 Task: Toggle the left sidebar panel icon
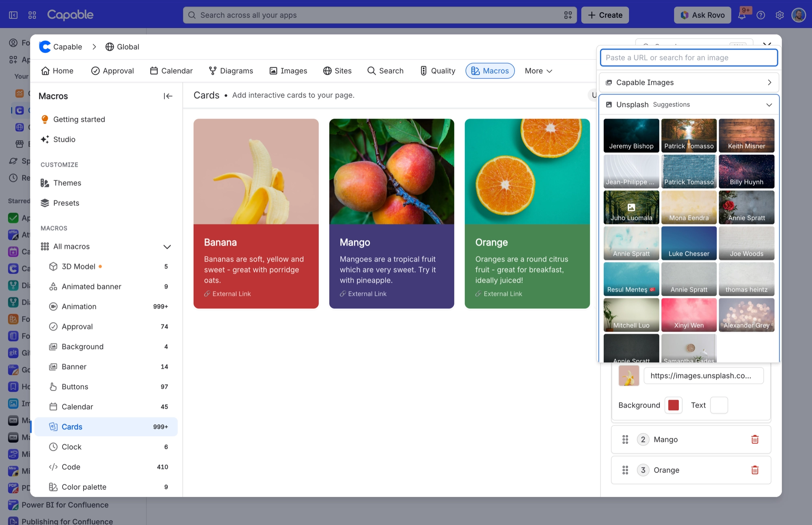(x=13, y=15)
